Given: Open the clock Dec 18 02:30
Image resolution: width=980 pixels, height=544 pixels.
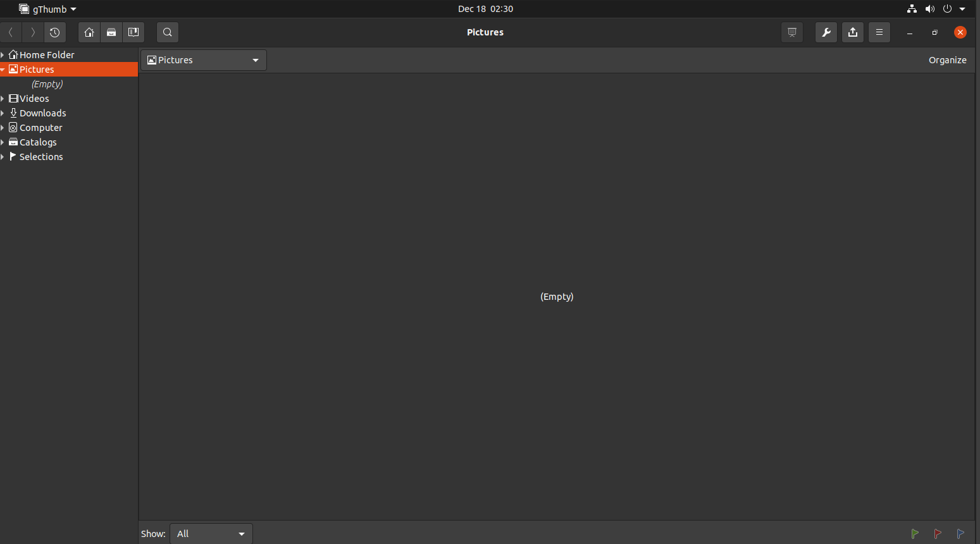Looking at the screenshot, I should 485,9.
